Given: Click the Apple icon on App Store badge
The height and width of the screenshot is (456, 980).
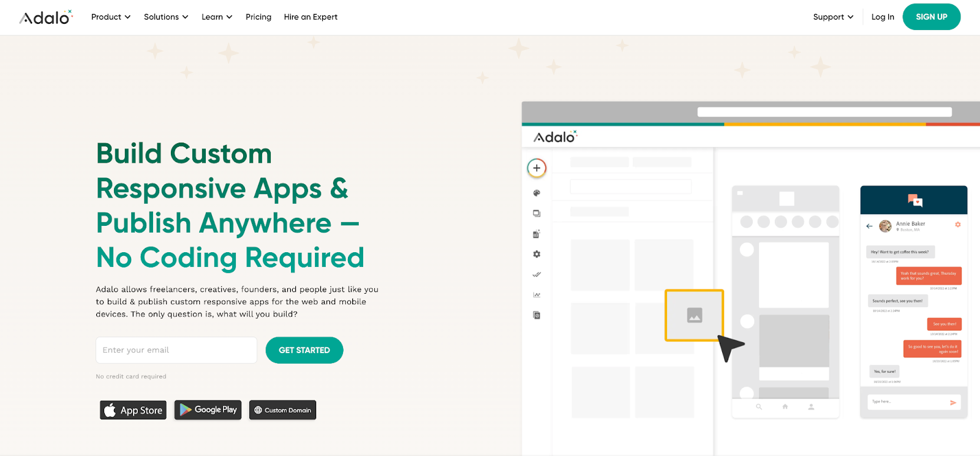Looking at the screenshot, I should (x=110, y=410).
